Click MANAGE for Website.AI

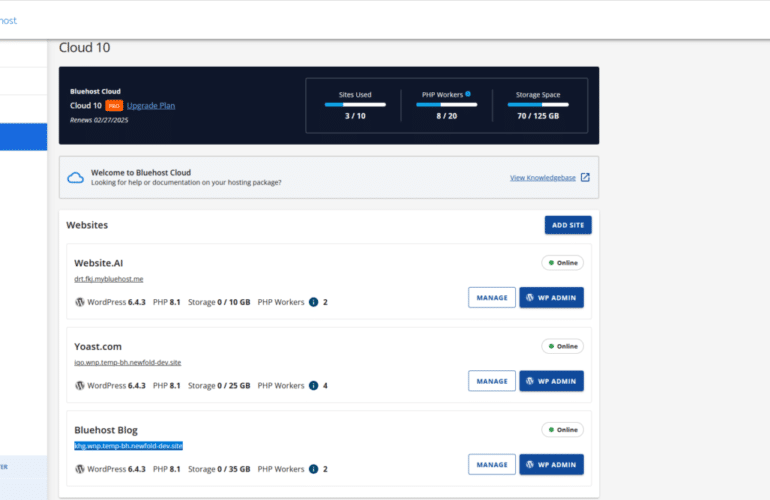[492, 298]
